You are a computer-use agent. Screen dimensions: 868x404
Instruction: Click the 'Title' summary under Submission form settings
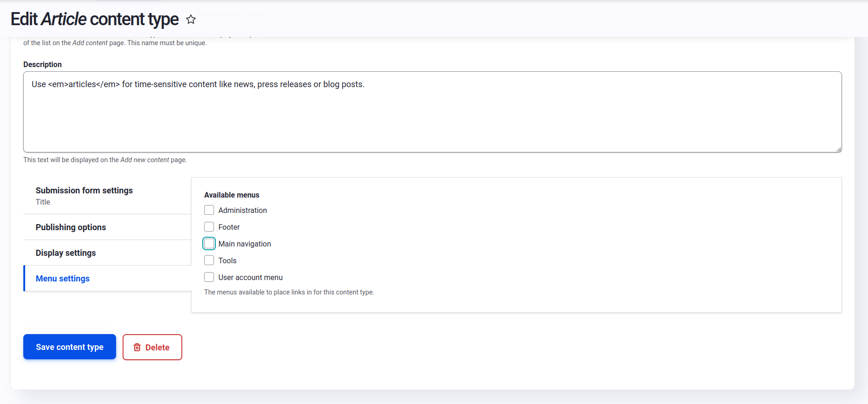(x=43, y=202)
